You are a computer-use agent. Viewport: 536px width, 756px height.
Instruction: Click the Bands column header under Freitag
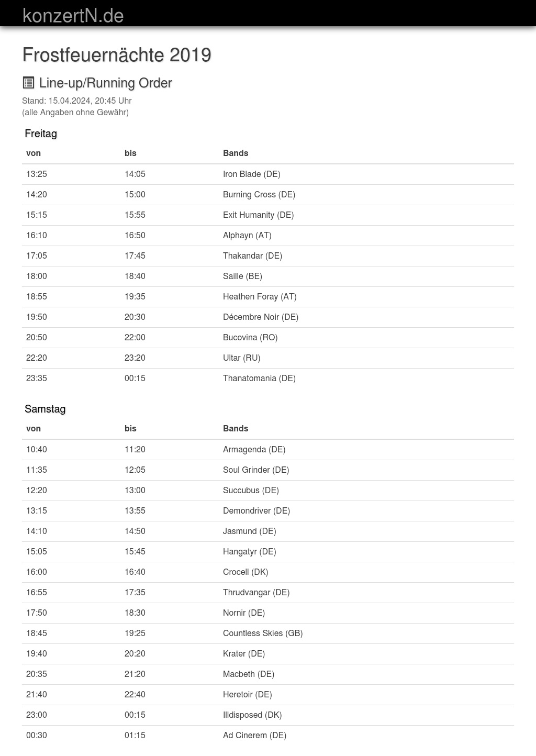tap(236, 153)
